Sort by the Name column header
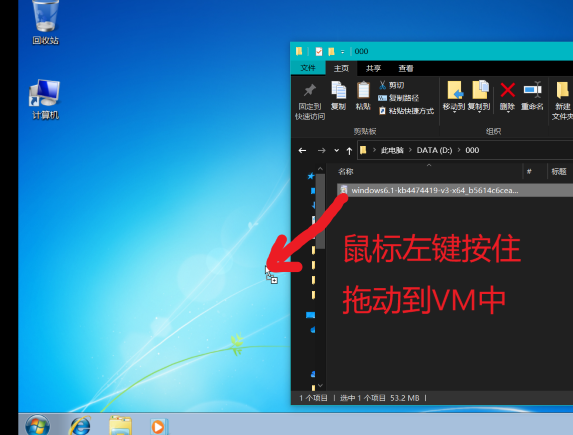Viewport: 573px width, 435px height. coord(430,171)
